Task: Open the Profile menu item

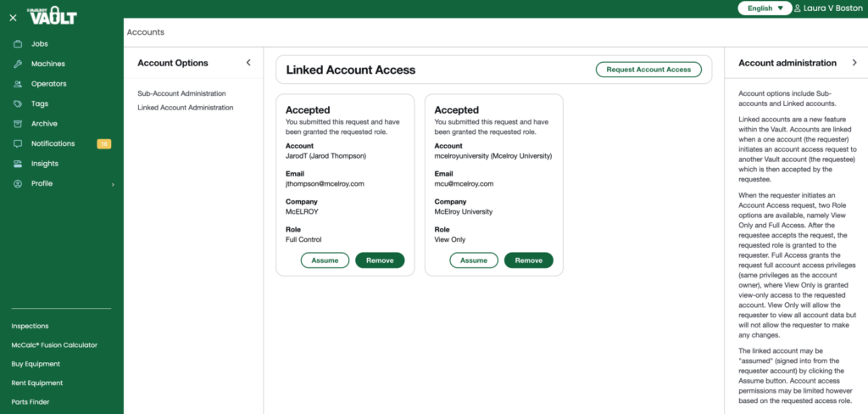Action: coord(42,183)
